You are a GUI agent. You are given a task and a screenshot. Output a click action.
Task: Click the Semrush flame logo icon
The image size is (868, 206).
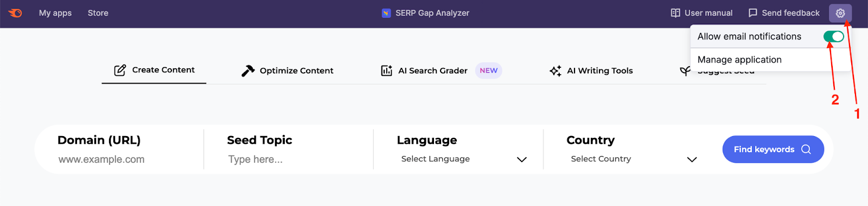point(15,13)
